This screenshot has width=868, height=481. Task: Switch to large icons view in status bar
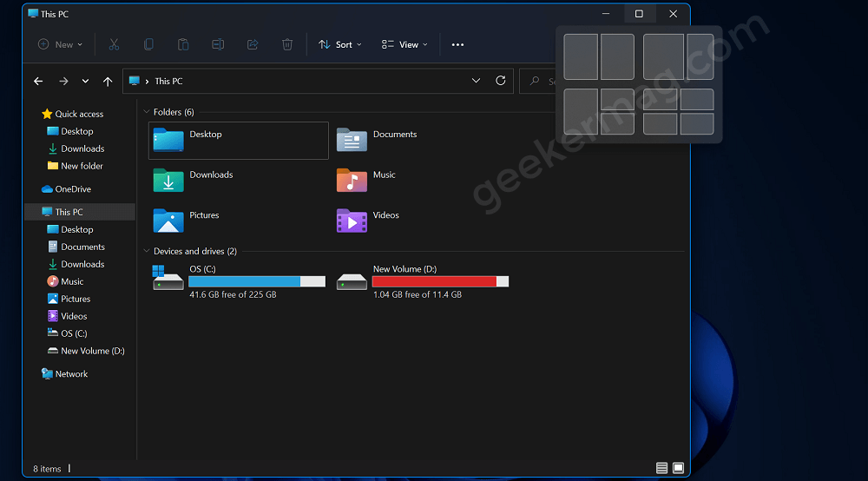678,468
